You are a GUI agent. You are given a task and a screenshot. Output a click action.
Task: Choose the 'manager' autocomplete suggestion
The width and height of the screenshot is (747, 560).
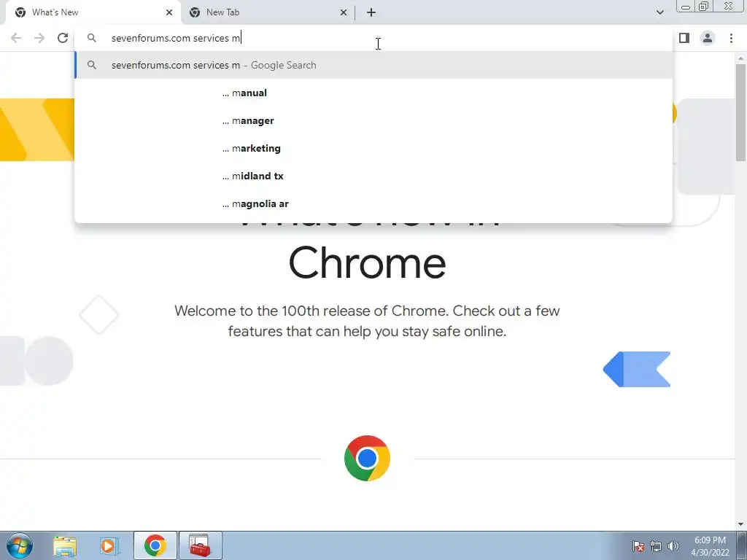[x=373, y=120]
